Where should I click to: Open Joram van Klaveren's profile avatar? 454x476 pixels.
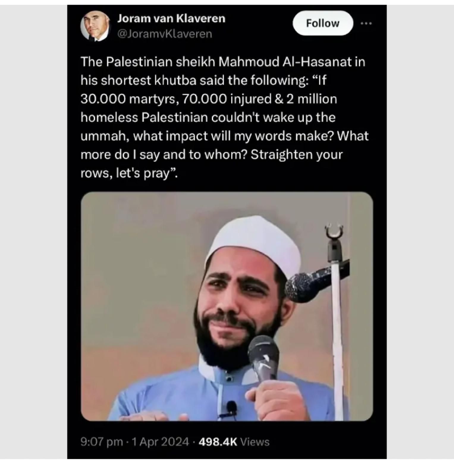tap(95, 26)
